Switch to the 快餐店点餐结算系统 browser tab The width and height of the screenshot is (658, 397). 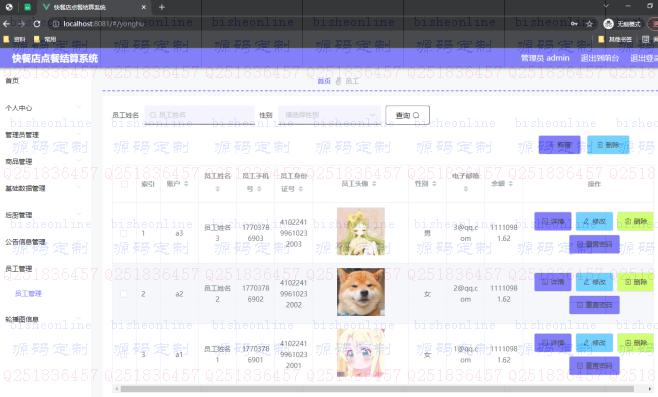[x=94, y=8]
